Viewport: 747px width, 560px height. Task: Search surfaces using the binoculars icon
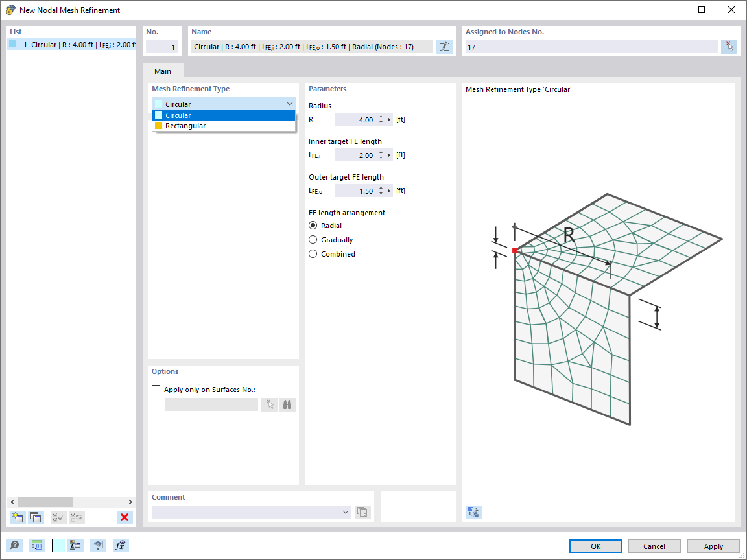pos(287,404)
